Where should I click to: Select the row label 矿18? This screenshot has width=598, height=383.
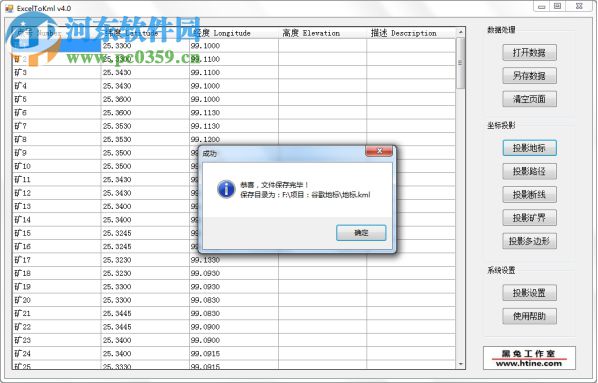(x=23, y=273)
